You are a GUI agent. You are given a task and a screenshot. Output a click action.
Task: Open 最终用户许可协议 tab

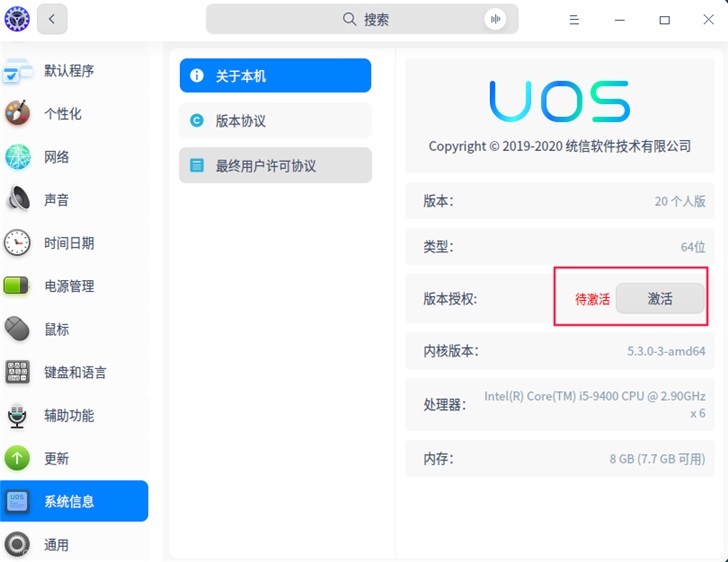[x=275, y=165]
